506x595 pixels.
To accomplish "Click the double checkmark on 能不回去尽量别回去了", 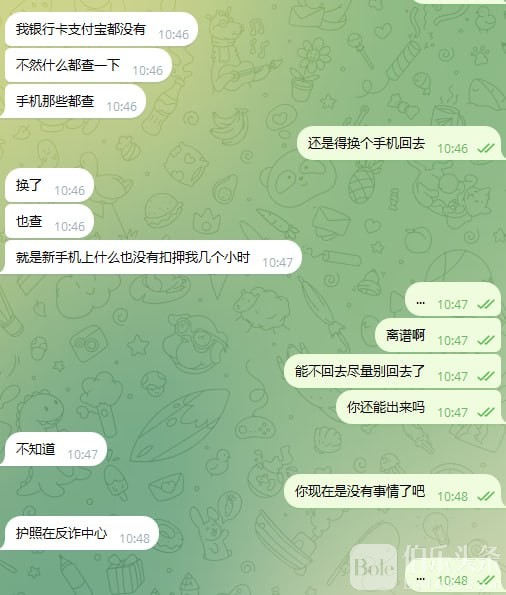I will (486, 376).
